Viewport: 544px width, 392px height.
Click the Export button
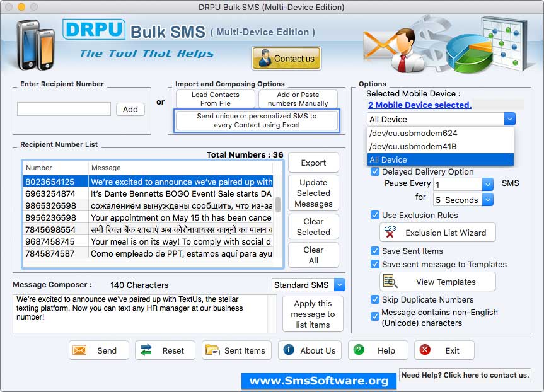tap(313, 163)
